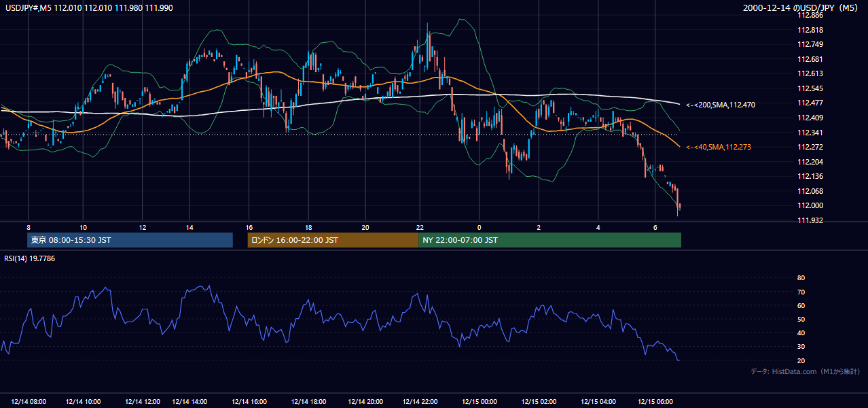Click price axis label 112.613
Image resolution: width=868 pixels, height=408 pixels.
point(812,73)
